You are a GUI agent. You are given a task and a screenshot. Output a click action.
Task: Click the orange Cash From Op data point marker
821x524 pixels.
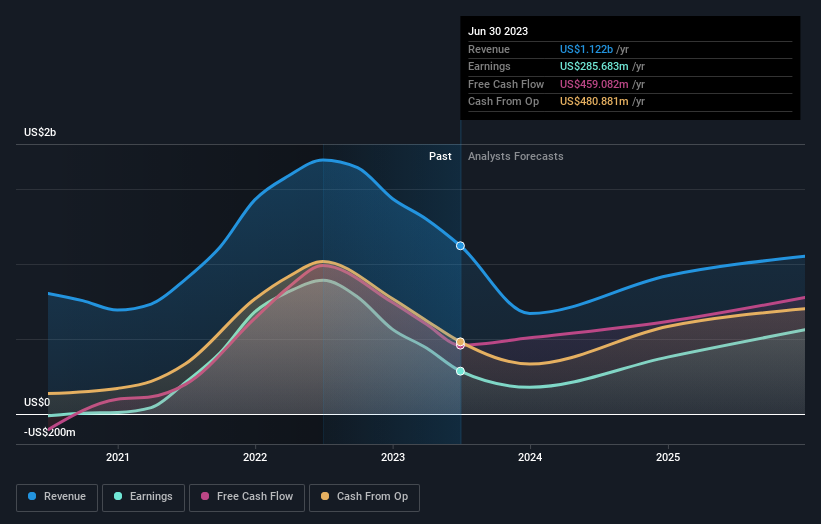pyautogui.click(x=460, y=342)
